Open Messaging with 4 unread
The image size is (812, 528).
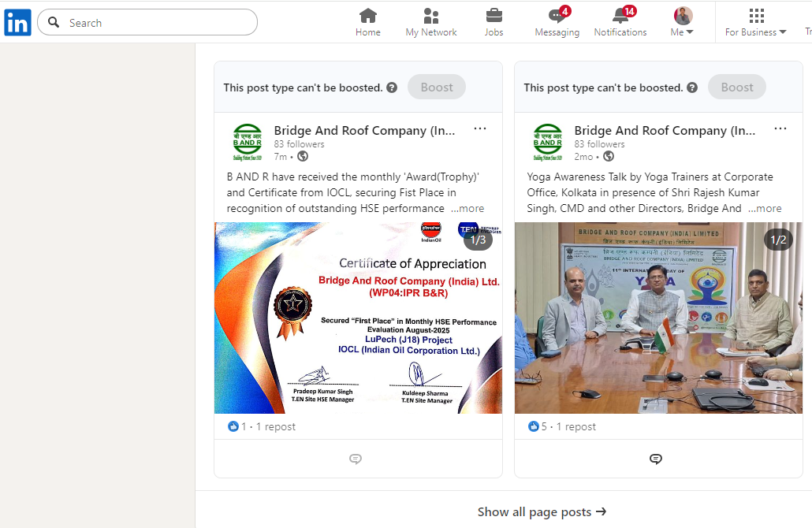point(557,22)
